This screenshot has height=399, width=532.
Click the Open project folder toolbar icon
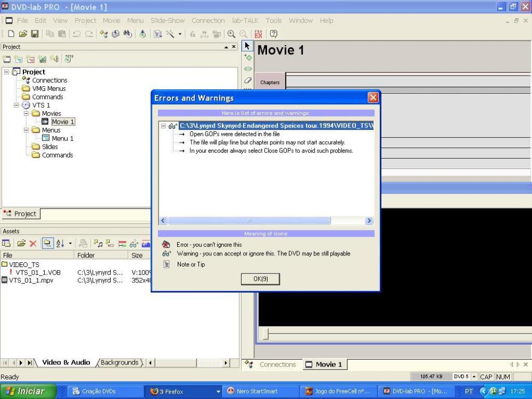coord(23,34)
